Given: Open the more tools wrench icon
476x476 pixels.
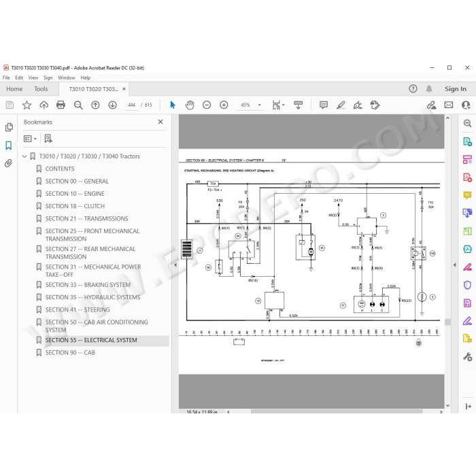Looking at the screenshot, I should pos(467,356).
